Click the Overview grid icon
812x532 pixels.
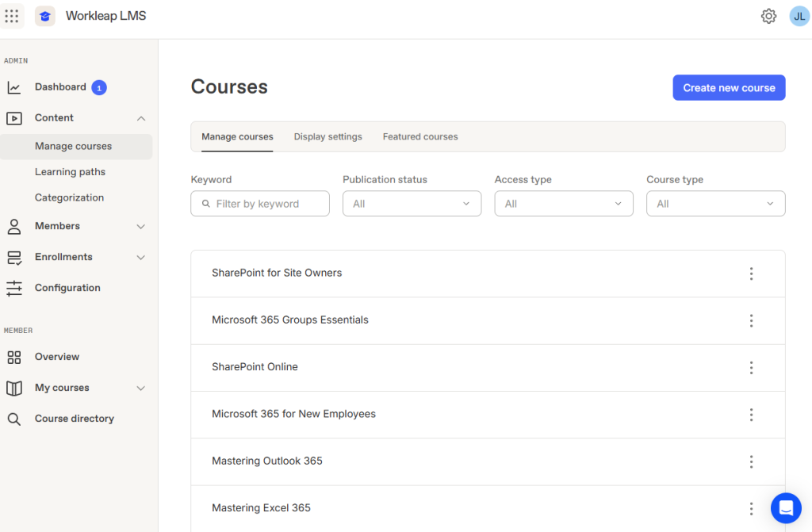(14, 357)
